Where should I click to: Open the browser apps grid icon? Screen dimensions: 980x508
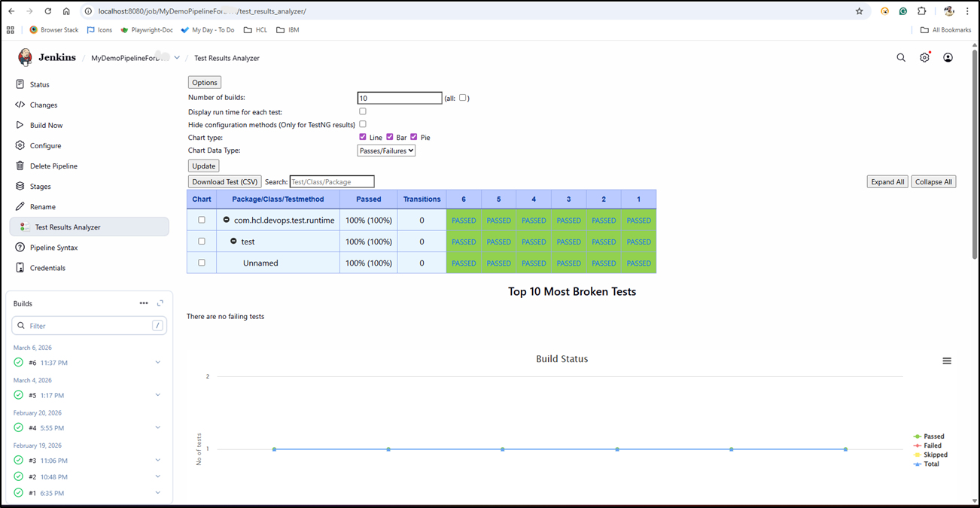pos(11,30)
